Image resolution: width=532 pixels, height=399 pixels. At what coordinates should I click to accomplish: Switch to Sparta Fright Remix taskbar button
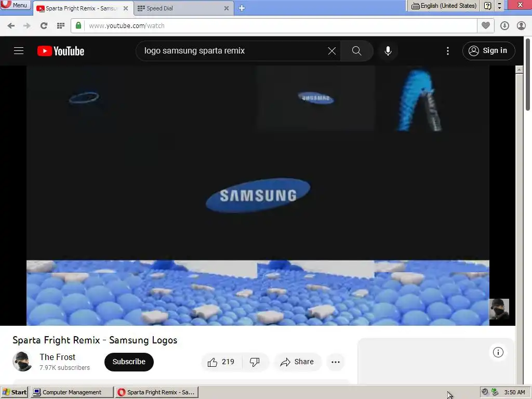[156, 392]
